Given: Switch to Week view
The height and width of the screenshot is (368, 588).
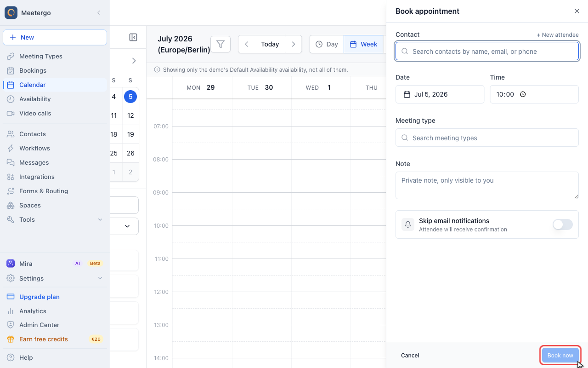Looking at the screenshot, I should point(363,44).
